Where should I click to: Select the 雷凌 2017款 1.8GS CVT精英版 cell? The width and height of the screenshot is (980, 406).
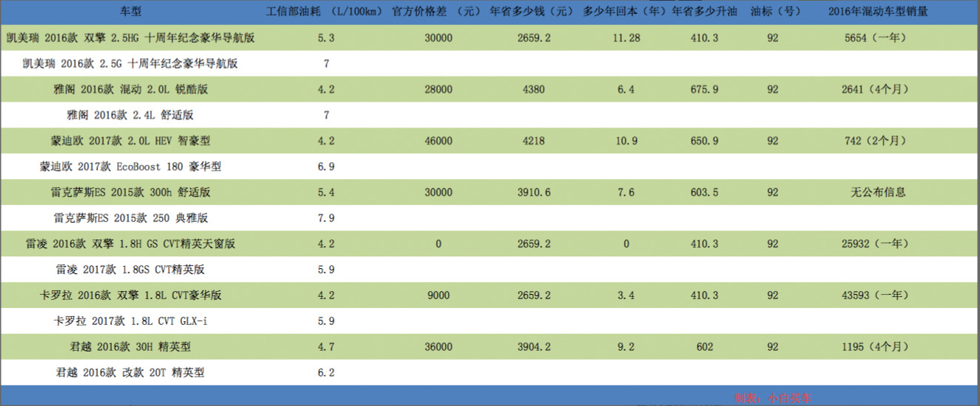pyautogui.click(x=130, y=270)
